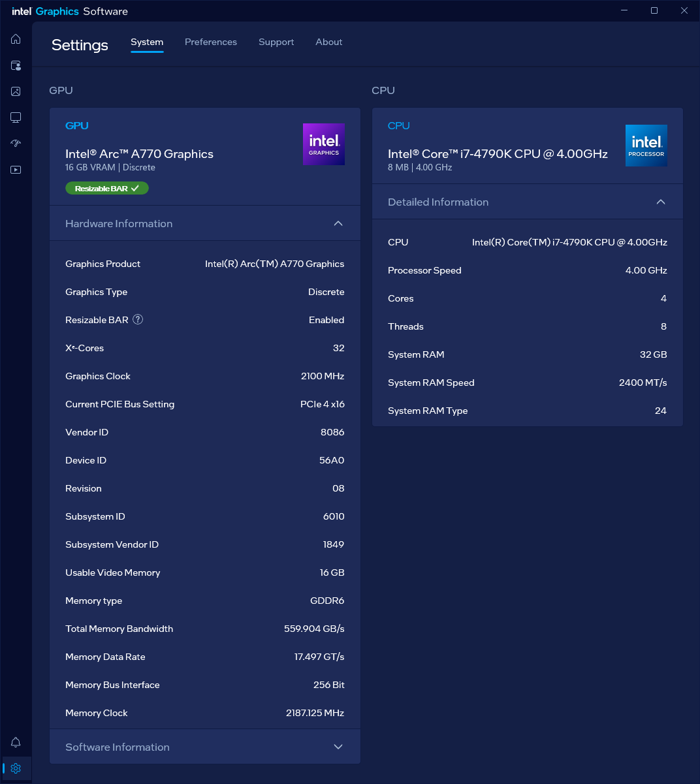Image resolution: width=700 pixels, height=784 pixels.
Task: Open the About tab
Action: (x=328, y=42)
